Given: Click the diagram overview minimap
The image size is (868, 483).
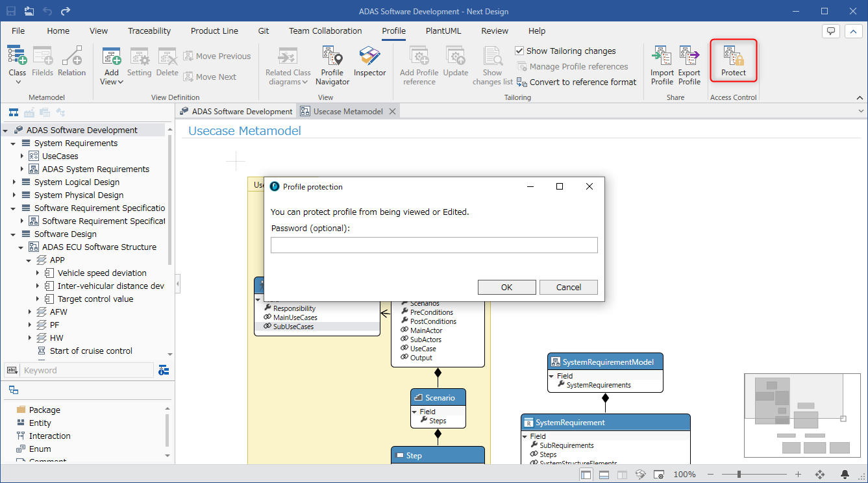Looking at the screenshot, I should 803,415.
